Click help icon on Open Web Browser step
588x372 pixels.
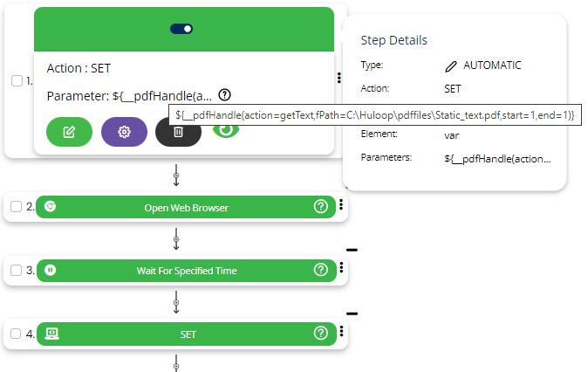(x=320, y=207)
